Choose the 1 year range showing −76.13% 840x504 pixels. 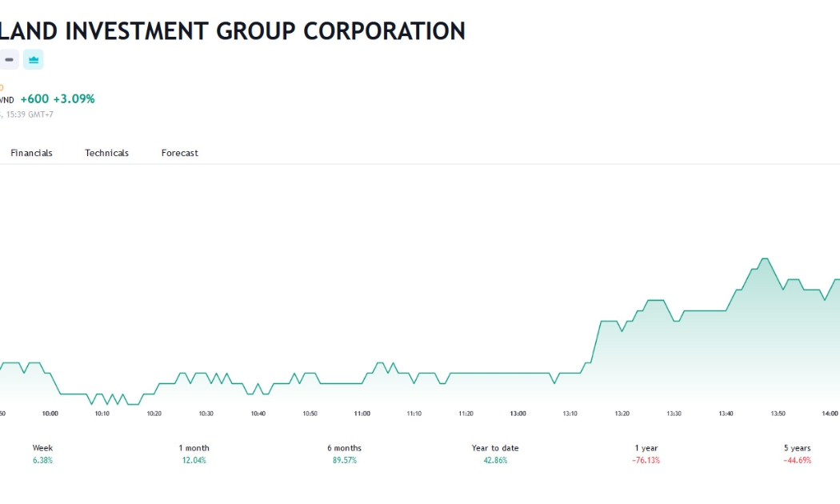(x=646, y=454)
